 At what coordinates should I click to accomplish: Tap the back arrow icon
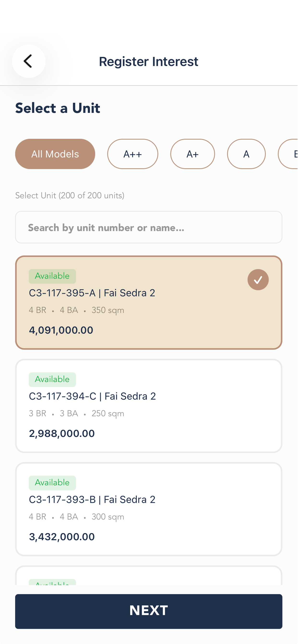(29, 61)
